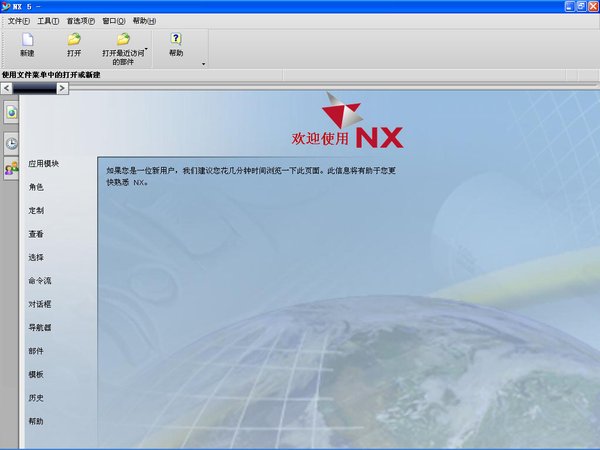Click the 打开 (Open) folder icon
Viewport: 600px width, 450px height.
[x=74, y=39]
